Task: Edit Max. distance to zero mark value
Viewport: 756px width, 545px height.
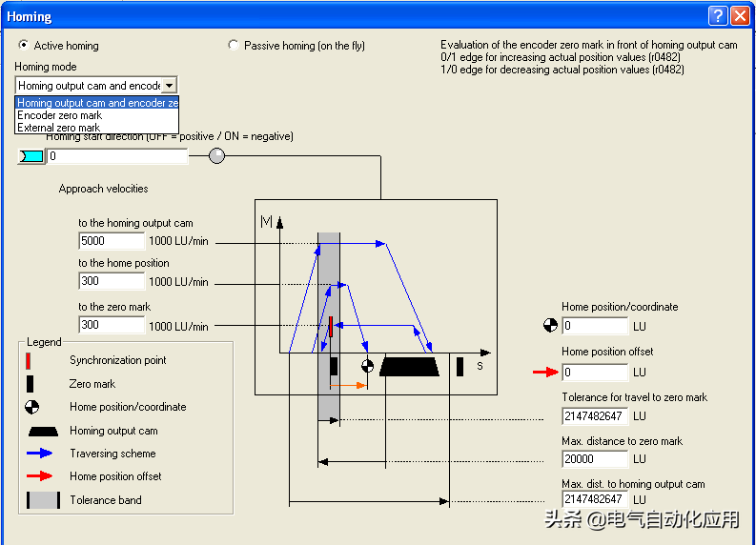Action: 595,458
